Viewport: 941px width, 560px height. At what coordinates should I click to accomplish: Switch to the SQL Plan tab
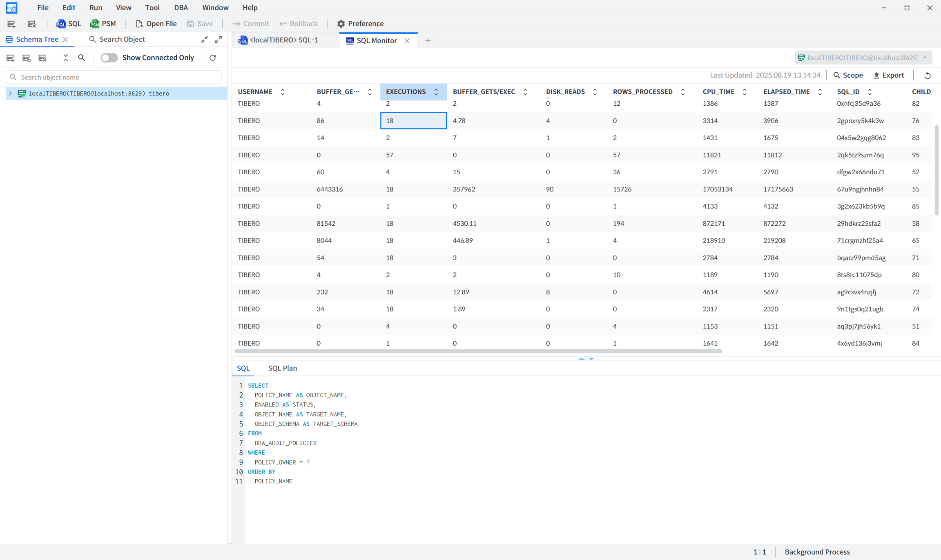coord(282,368)
